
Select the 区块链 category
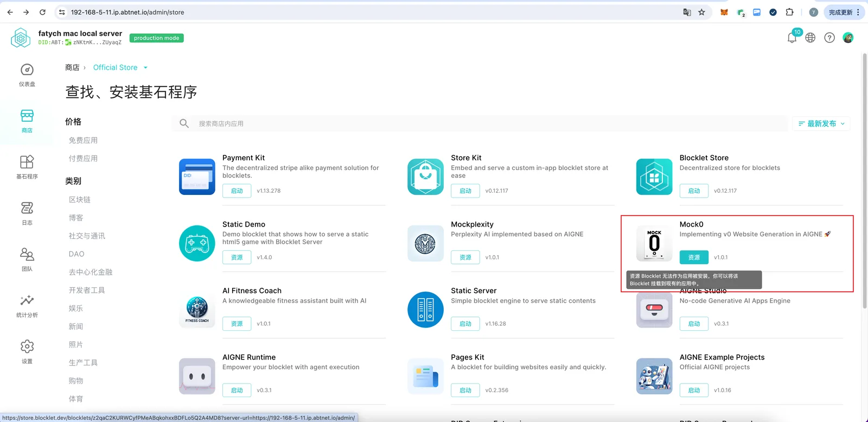point(80,200)
